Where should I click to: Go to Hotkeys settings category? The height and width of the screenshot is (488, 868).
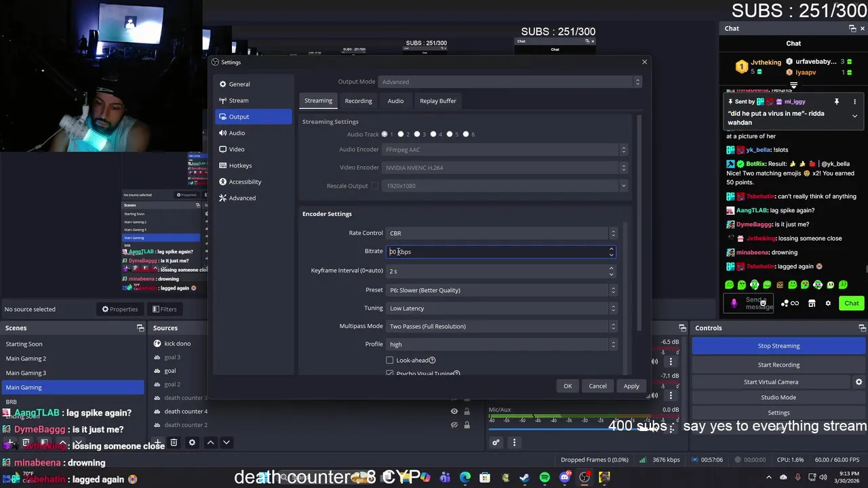(x=254, y=165)
